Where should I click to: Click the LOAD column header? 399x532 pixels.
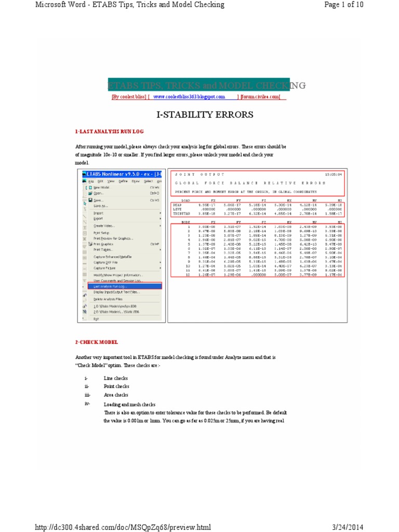click(185, 201)
